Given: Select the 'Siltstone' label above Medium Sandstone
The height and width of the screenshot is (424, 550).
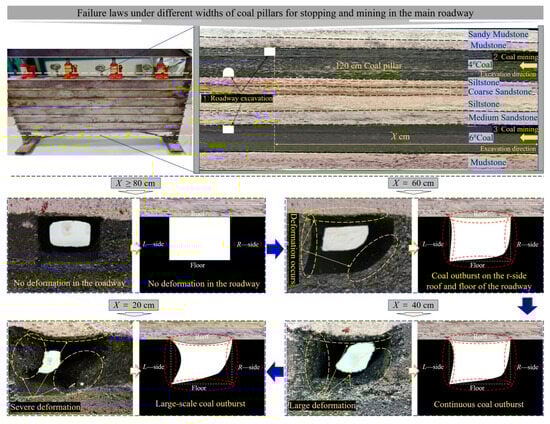Looking at the screenshot, I should [x=484, y=104].
